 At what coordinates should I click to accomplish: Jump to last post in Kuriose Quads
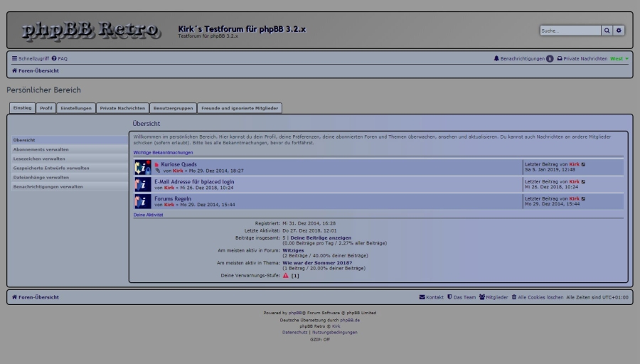tap(584, 164)
